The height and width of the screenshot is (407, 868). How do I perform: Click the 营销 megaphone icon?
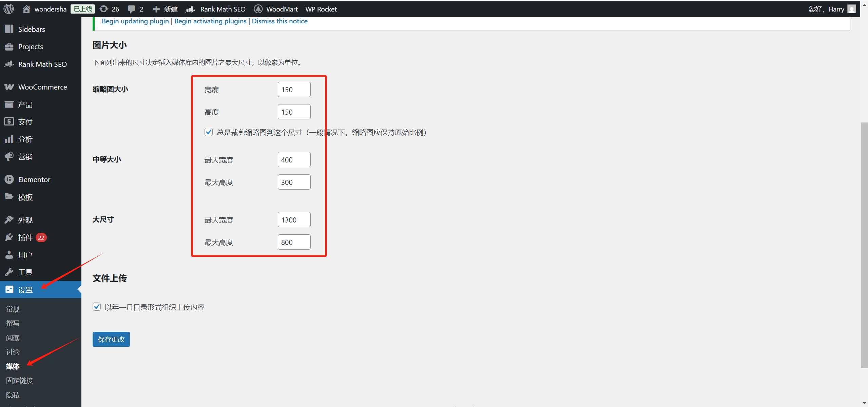tap(9, 157)
